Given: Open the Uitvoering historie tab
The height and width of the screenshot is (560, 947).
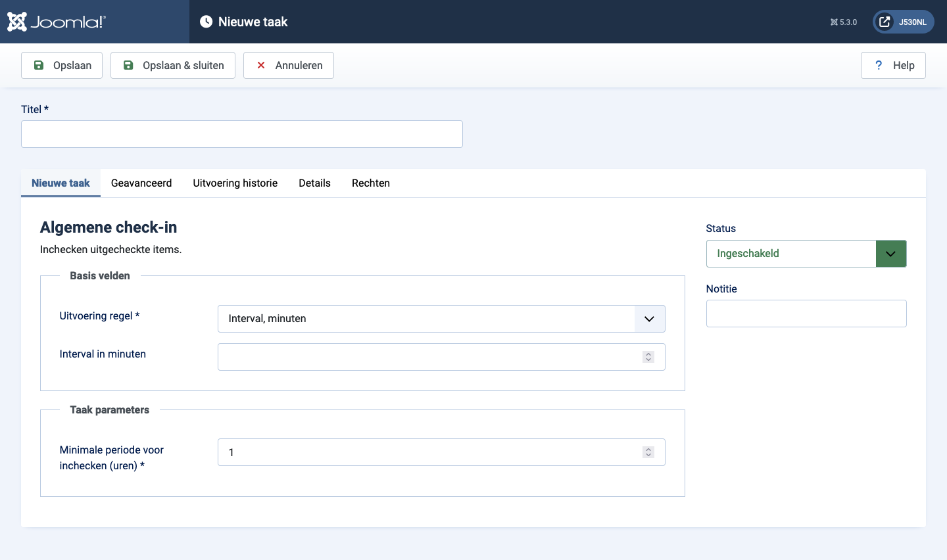Looking at the screenshot, I should click(x=235, y=183).
